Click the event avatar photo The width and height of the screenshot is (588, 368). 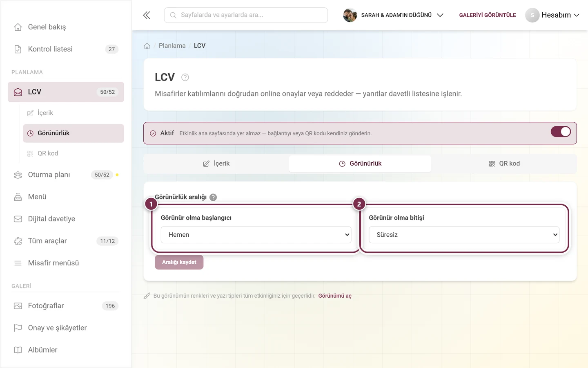[350, 15]
